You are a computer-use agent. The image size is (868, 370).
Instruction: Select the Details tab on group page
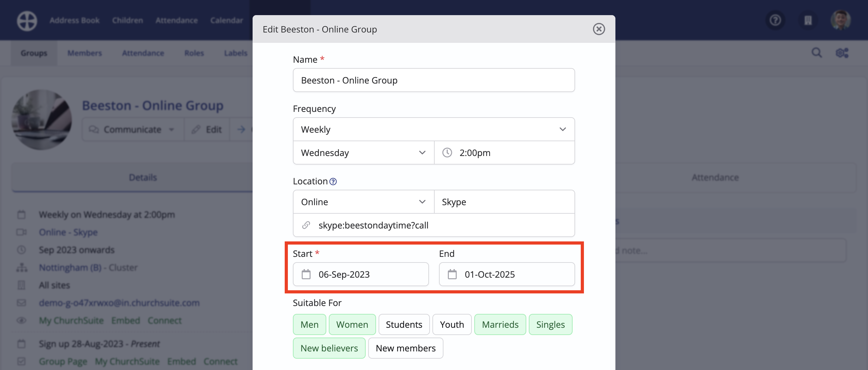[x=143, y=177]
